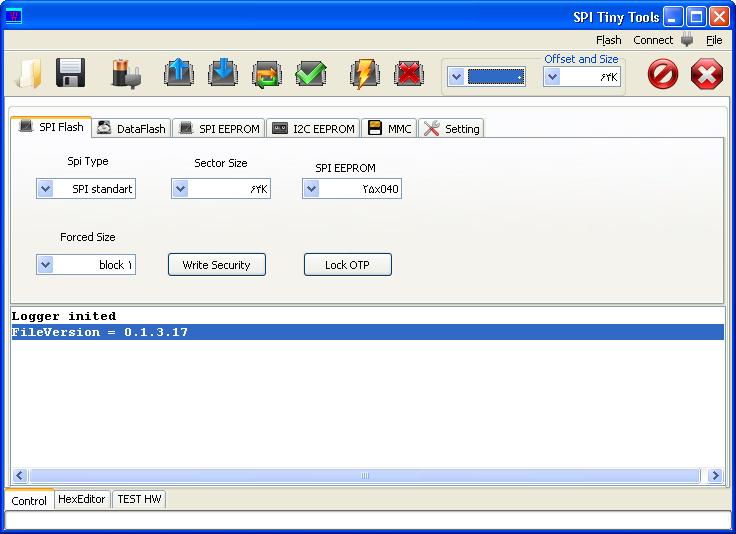The width and height of the screenshot is (736, 534).
Task: Expand the Offset and Size dropdown
Action: click(x=553, y=77)
